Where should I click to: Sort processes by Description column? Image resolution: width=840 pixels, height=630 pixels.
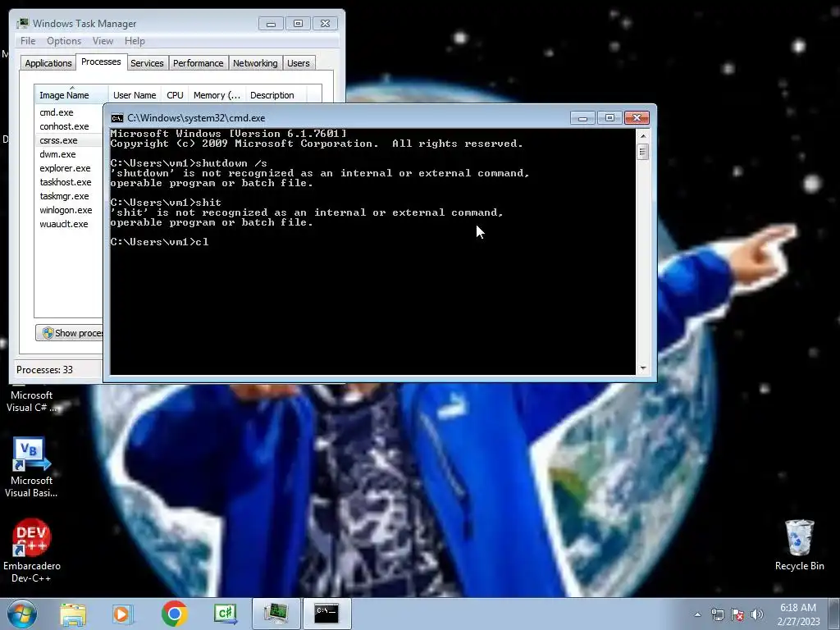[x=276, y=95]
